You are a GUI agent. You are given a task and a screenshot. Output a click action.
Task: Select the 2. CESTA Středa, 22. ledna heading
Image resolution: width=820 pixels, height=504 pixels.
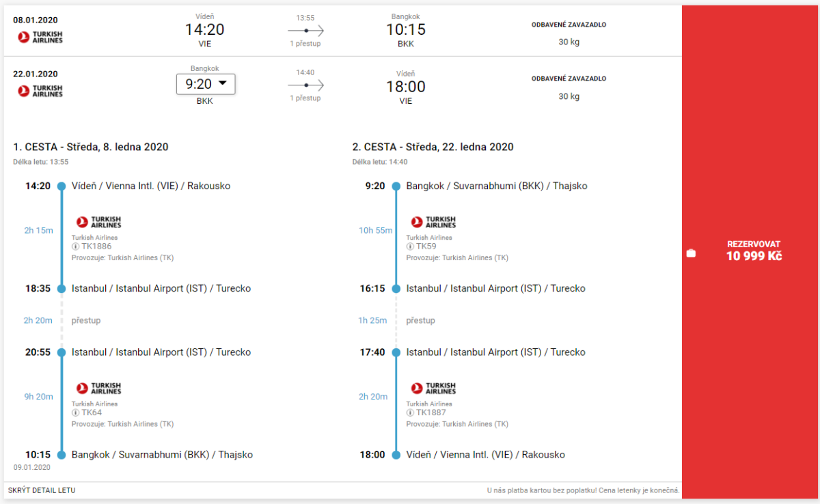coord(433,147)
